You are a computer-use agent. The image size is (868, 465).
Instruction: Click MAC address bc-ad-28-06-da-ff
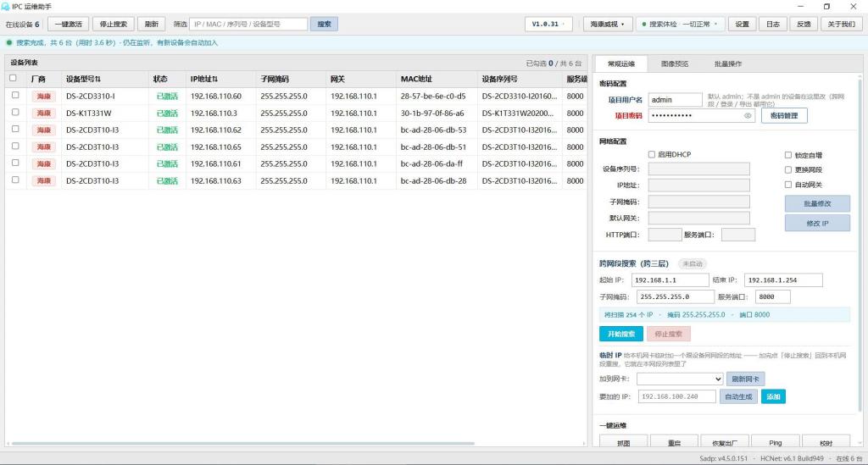point(431,163)
